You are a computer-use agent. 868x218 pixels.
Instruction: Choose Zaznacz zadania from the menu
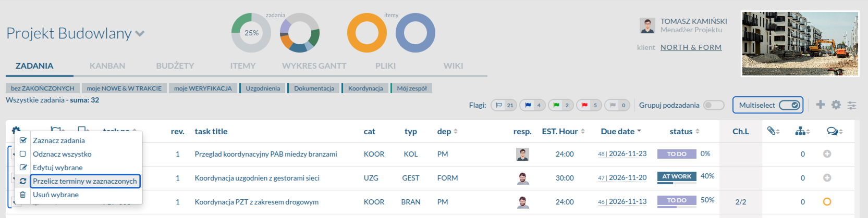pyautogui.click(x=59, y=140)
